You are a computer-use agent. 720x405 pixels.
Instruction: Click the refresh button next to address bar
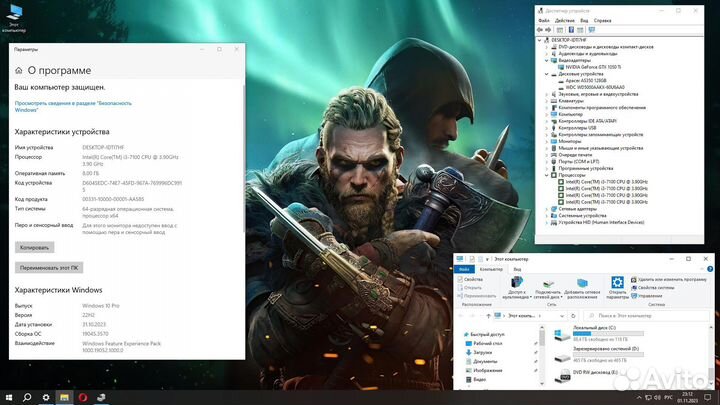[x=573, y=316]
